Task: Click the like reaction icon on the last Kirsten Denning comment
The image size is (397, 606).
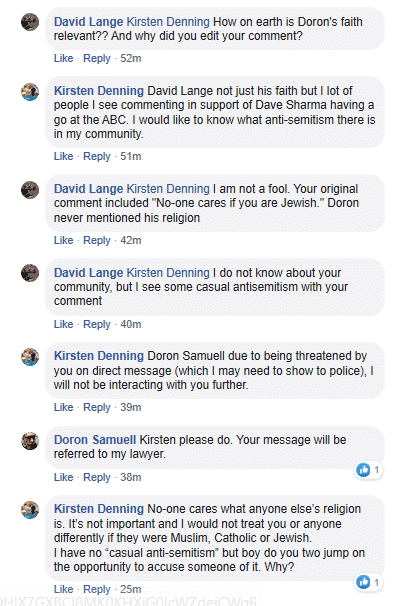Action: click(x=363, y=582)
